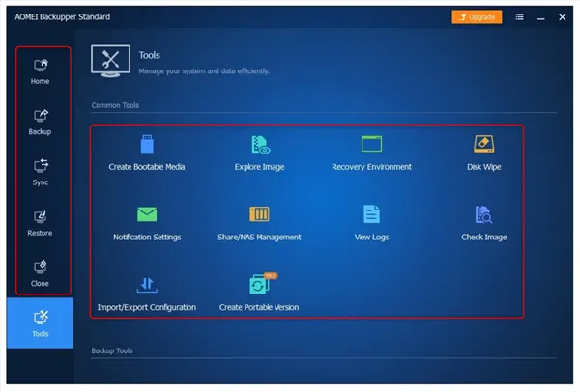Open the Sync section

(x=40, y=173)
